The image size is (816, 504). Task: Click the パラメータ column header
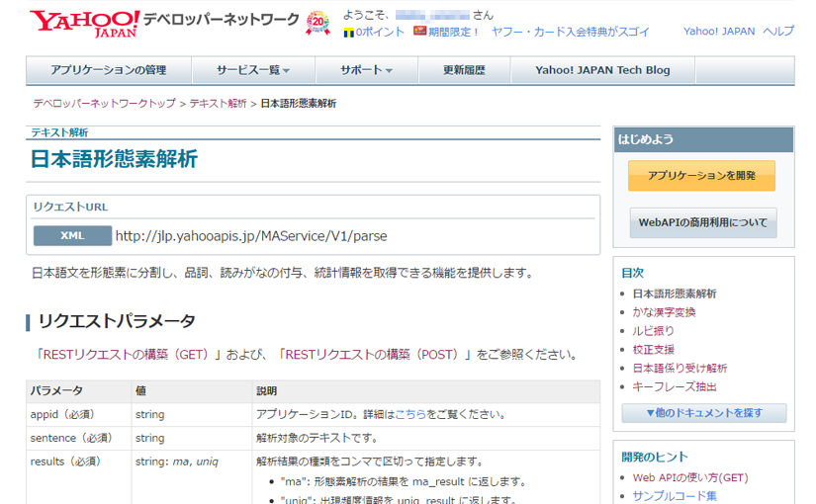click(79, 391)
